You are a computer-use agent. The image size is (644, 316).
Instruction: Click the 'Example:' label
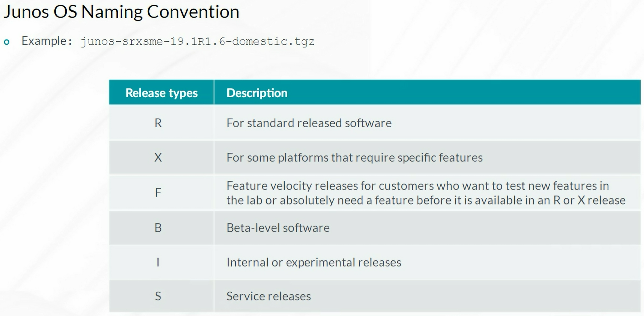click(47, 41)
